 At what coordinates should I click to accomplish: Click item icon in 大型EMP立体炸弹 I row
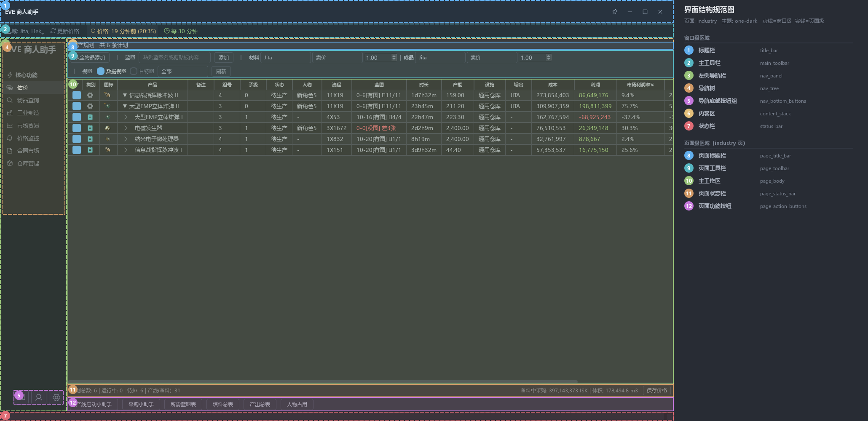point(108,117)
